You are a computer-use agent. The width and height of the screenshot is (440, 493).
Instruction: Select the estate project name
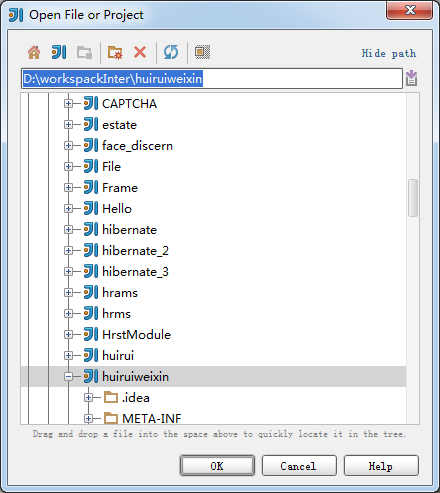pos(119,125)
